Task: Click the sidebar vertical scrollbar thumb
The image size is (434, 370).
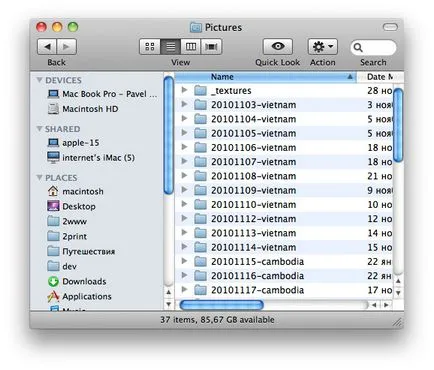Action: point(169,135)
